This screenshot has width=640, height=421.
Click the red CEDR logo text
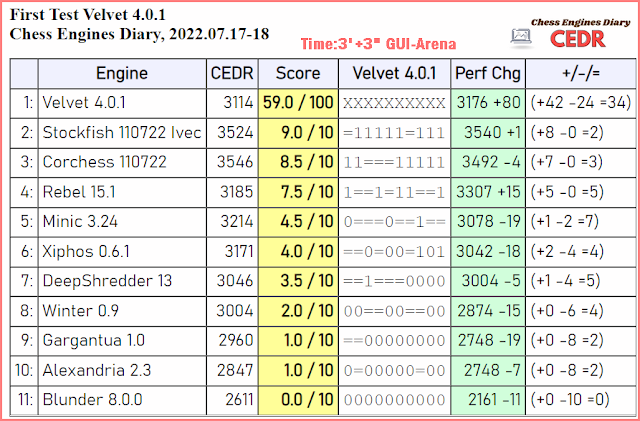pos(577,39)
